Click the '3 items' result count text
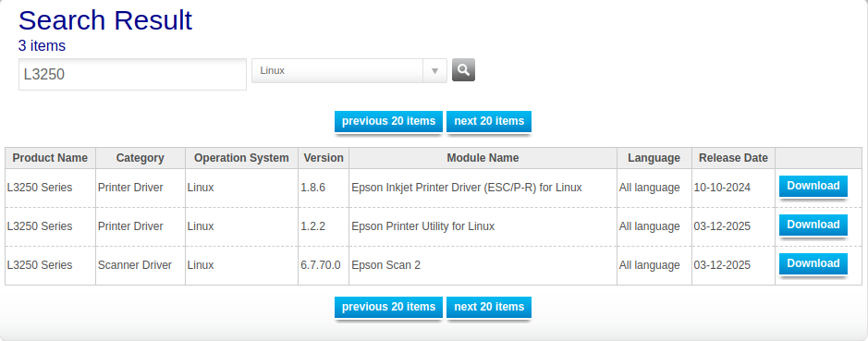Screen dimensions: 868x341 (x=43, y=46)
